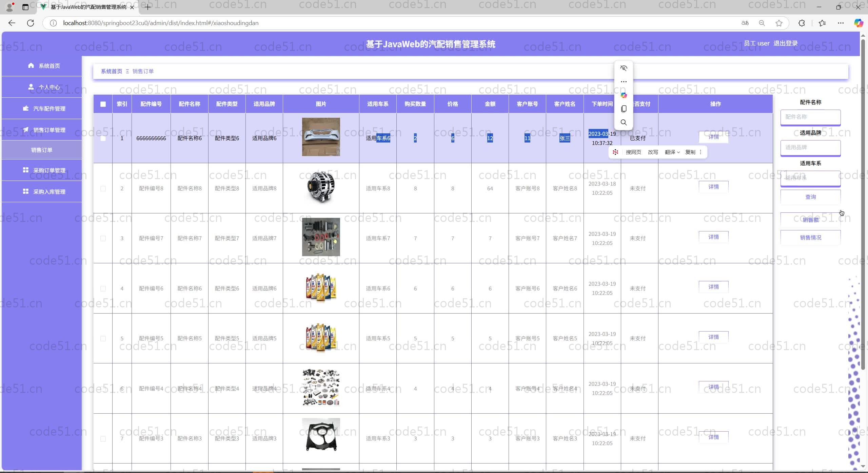Open the Copilot sidebar icon
This screenshot has height=473, width=868.
[858, 23]
